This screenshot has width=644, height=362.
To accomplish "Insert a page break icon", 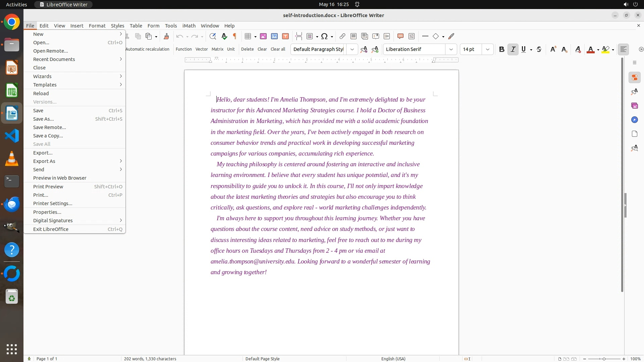I will (x=299, y=36).
